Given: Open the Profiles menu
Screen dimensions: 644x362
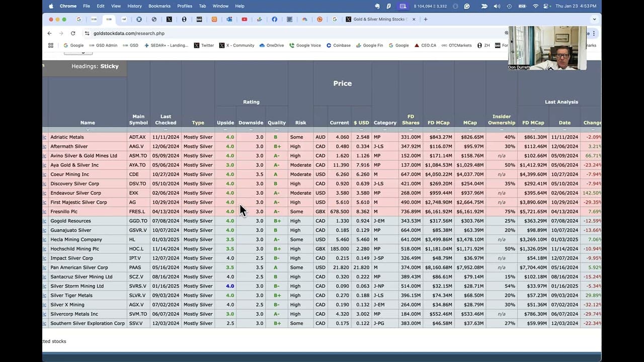Looking at the screenshot, I should (185, 6).
